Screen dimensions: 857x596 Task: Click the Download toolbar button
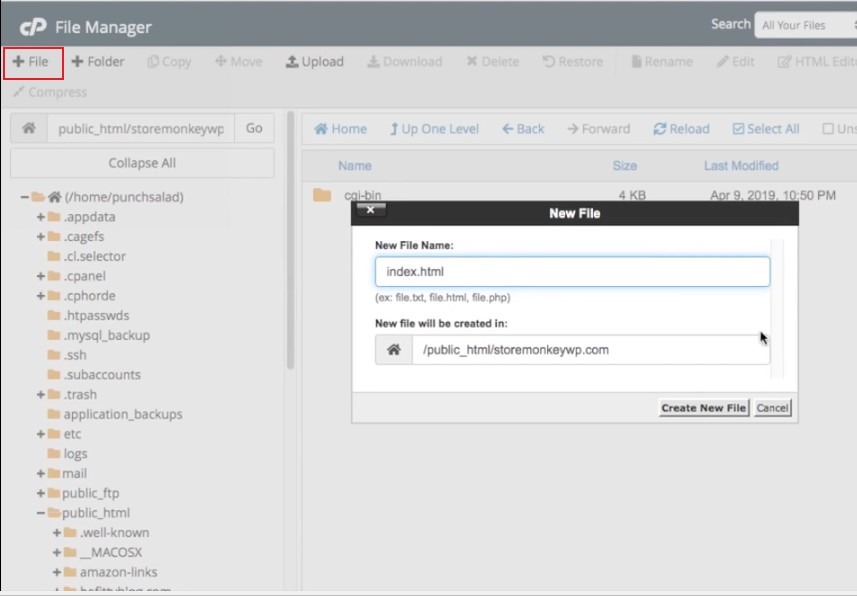(404, 62)
